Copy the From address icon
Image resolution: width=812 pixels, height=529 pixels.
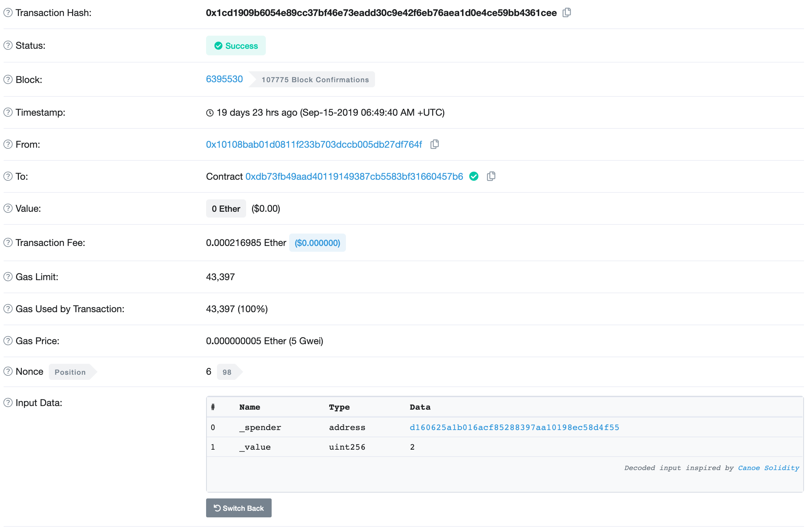pos(434,144)
